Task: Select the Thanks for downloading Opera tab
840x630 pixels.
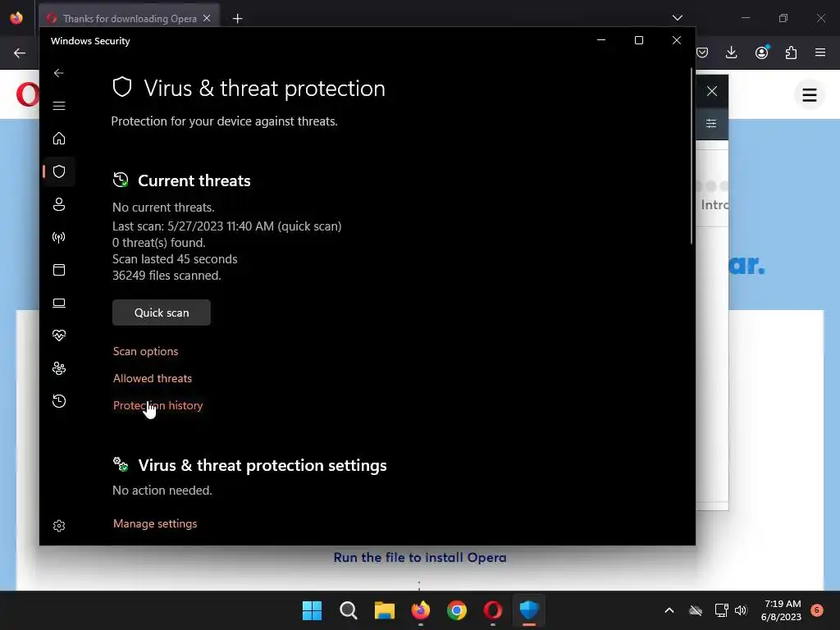Action: click(x=129, y=18)
